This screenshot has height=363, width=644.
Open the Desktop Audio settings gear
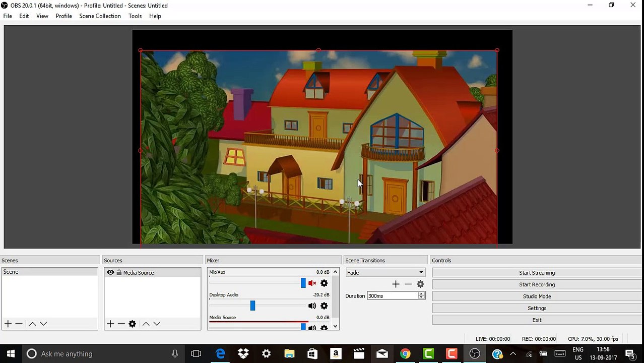tap(324, 306)
